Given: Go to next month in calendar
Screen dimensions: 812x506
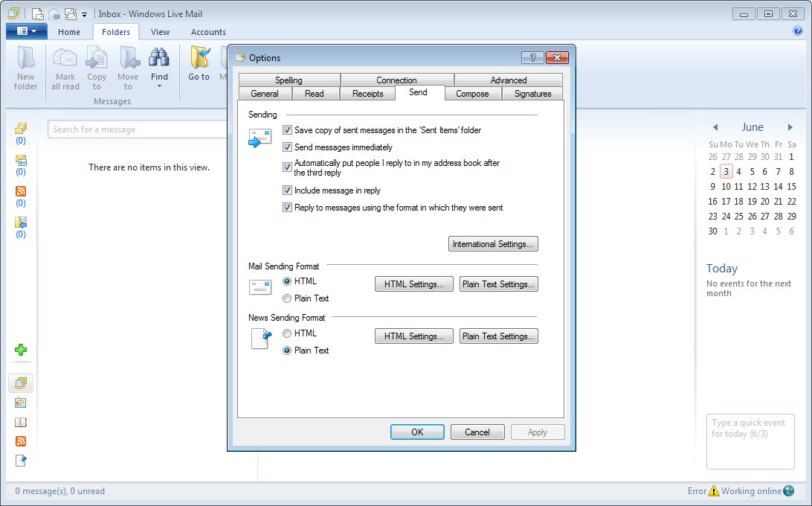Looking at the screenshot, I should [x=790, y=127].
